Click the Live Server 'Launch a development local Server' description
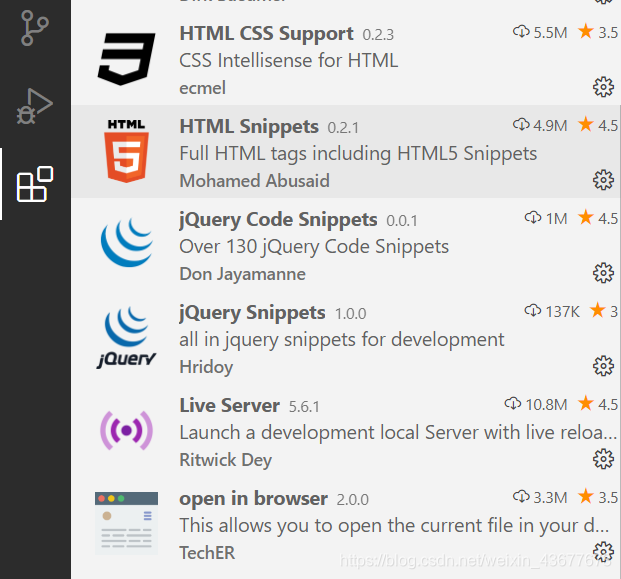The height and width of the screenshot is (579, 621). (398, 432)
